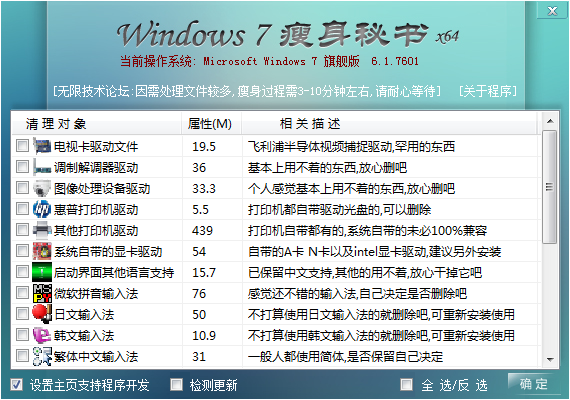
Task: Click the printer icon for 其他打印机驱动
Action: pos(42,231)
